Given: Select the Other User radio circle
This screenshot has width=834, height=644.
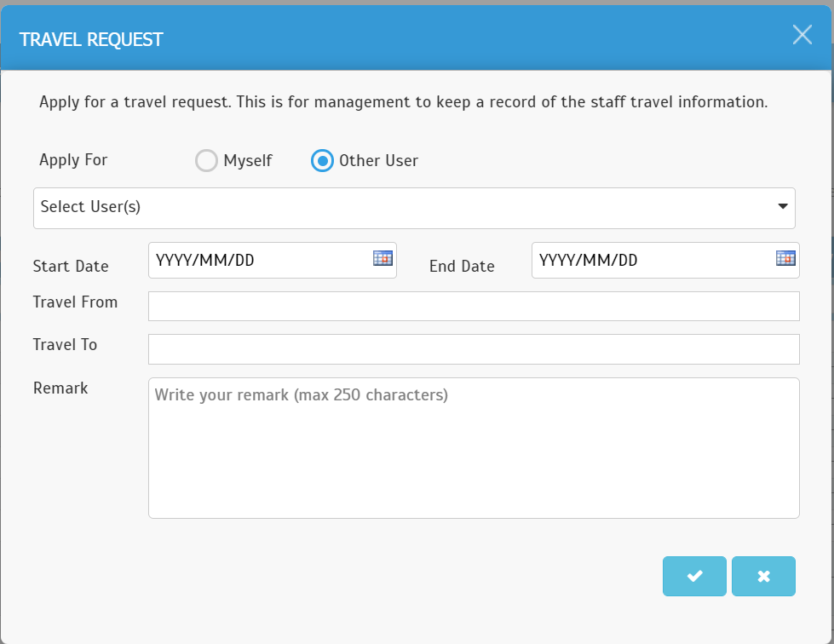Looking at the screenshot, I should [322, 161].
